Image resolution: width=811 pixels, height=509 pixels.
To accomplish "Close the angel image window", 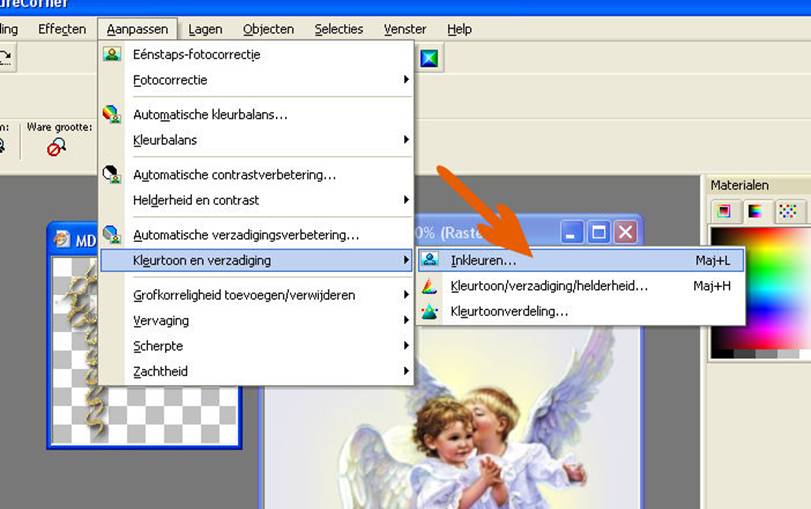I will click(625, 232).
